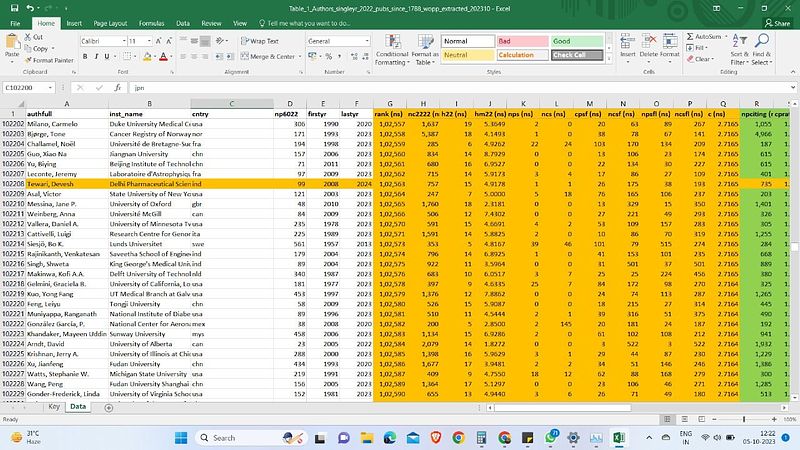Viewport: 800px width, 450px height.
Task: Open the General number format dropdown
Action: 366,41
